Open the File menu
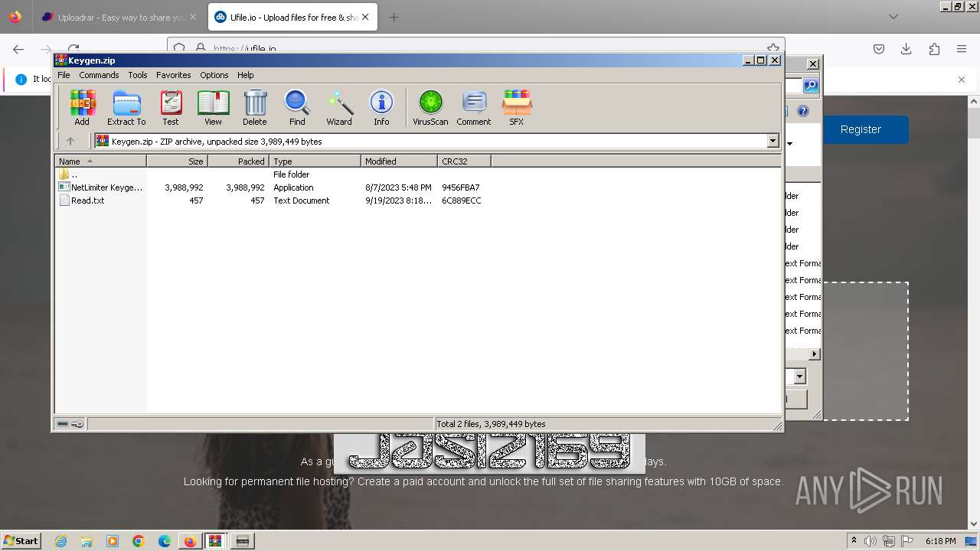Image resolution: width=980 pixels, height=551 pixels. [x=64, y=75]
